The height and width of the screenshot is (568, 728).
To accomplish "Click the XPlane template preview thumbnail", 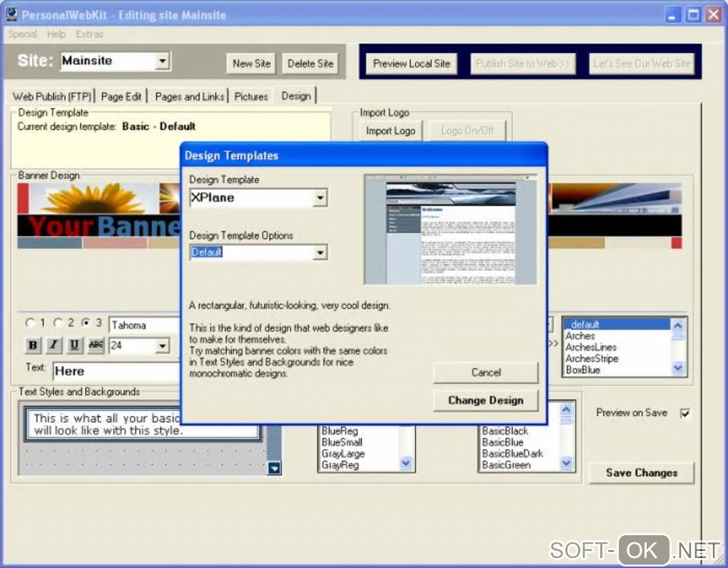I will pos(450,230).
